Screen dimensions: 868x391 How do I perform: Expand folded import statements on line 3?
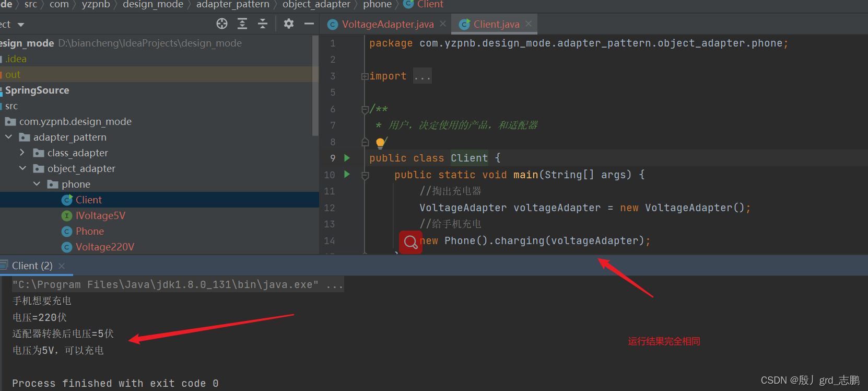click(x=365, y=76)
